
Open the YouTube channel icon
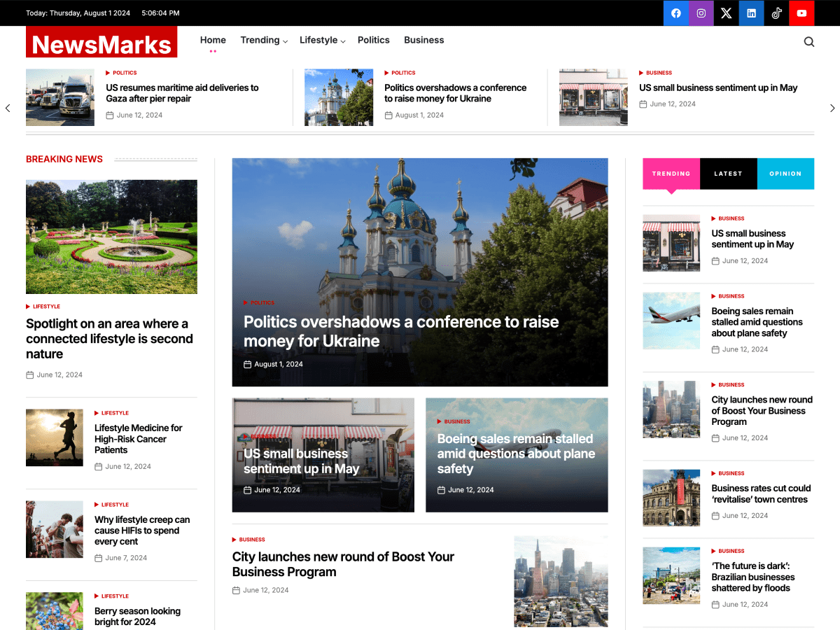pos(801,13)
